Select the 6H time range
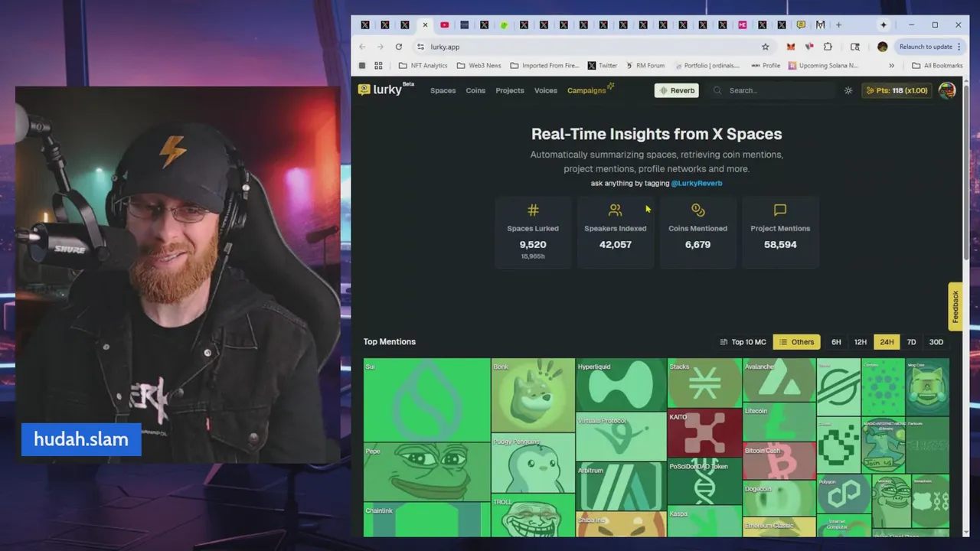 click(836, 342)
